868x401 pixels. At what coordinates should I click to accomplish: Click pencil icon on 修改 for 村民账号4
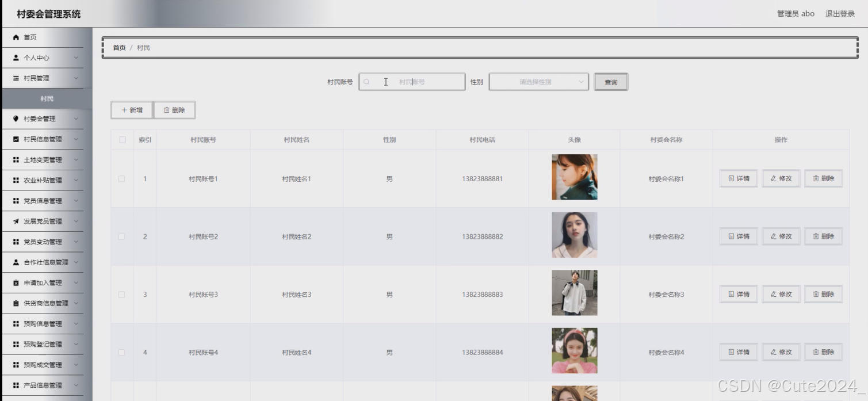774,352
